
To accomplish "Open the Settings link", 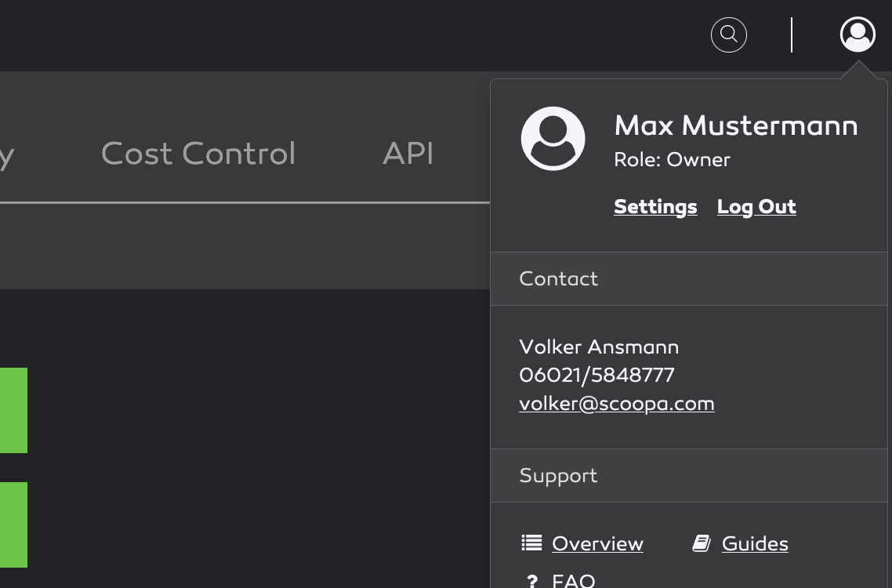I will coord(655,207).
